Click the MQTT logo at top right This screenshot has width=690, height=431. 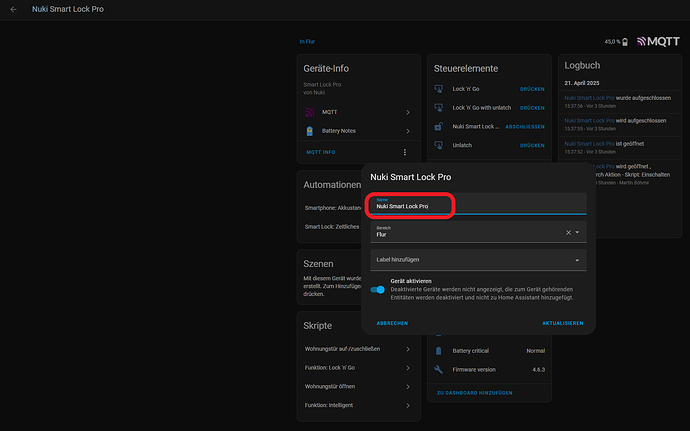point(658,41)
